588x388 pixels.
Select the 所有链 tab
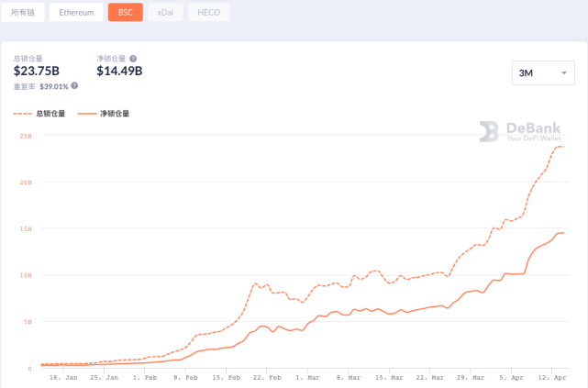(22, 13)
